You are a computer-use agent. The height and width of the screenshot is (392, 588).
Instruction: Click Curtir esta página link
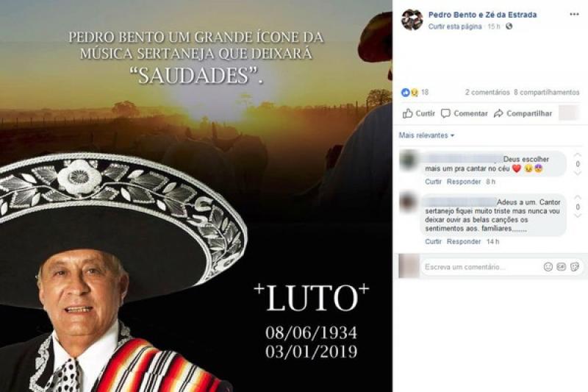tap(455, 26)
